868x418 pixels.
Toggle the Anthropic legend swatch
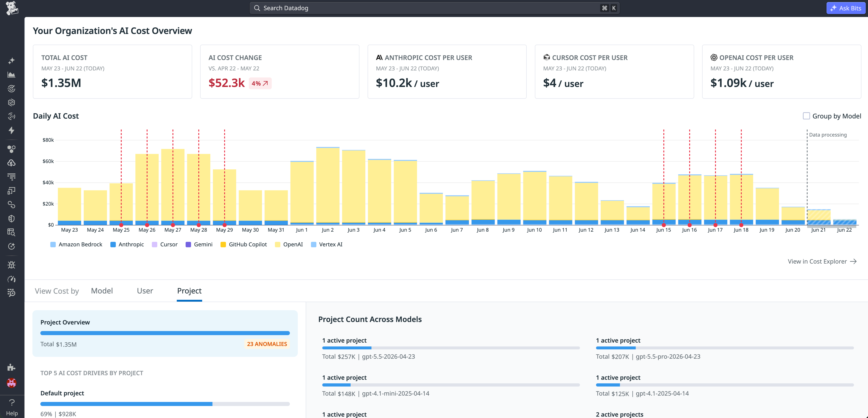click(113, 244)
